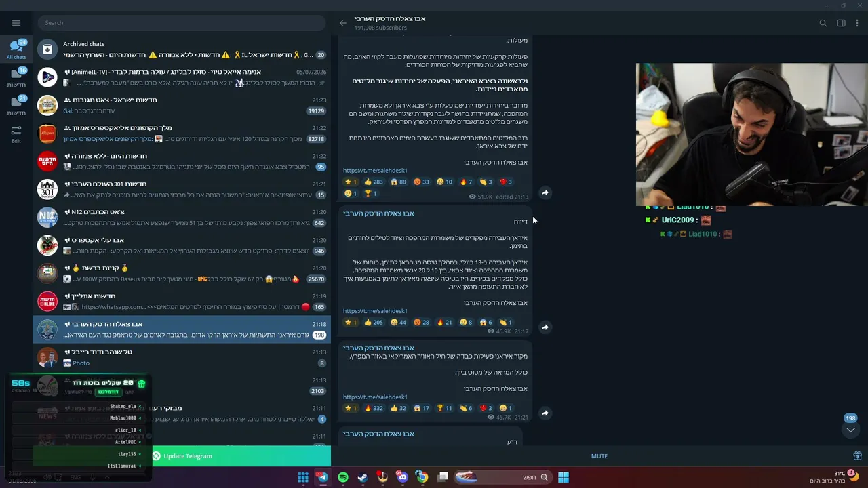Image resolution: width=868 pixels, height=488 pixels.
Task: Toggle the fire 7 reaction
Action: pyautogui.click(x=466, y=182)
